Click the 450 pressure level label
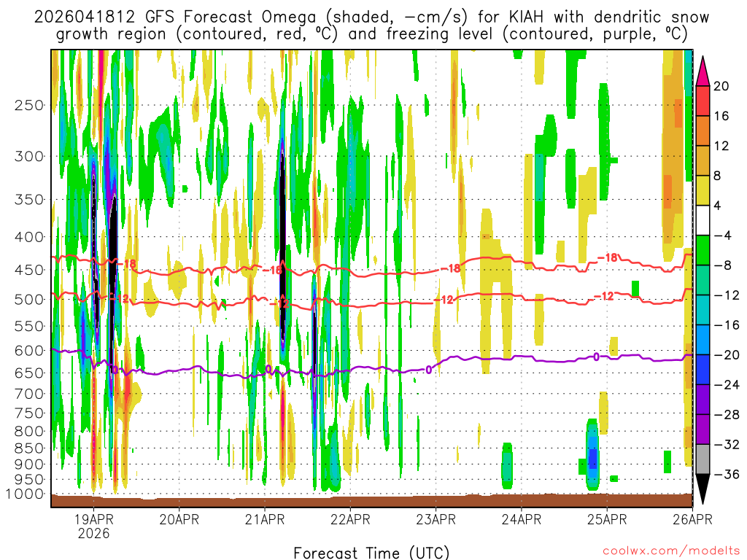This screenshot has height=560, width=747. 29,270
